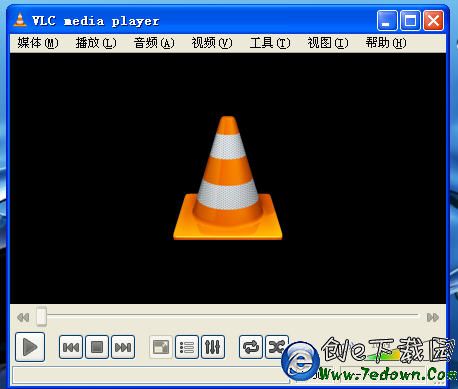Click the middle of the seek bar
Viewport: 458px width, 389px height.
[x=228, y=315]
